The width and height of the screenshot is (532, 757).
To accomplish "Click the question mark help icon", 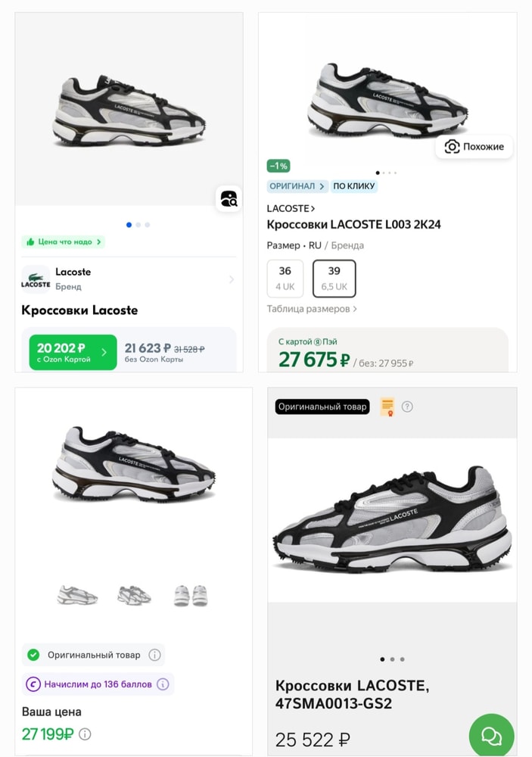I will [407, 407].
